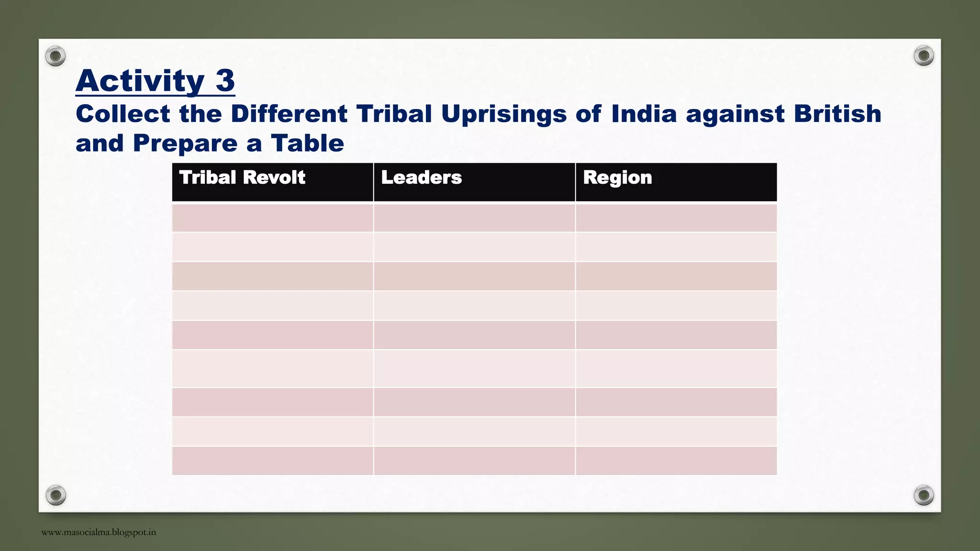The width and height of the screenshot is (980, 551).
Task: Click the top-left rivet icon
Action: (x=56, y=56)
